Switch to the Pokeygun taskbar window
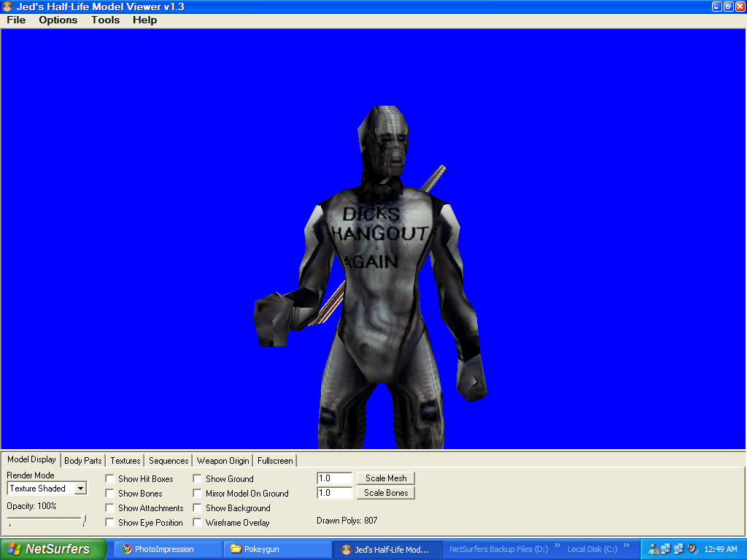 tap(278, 549)
